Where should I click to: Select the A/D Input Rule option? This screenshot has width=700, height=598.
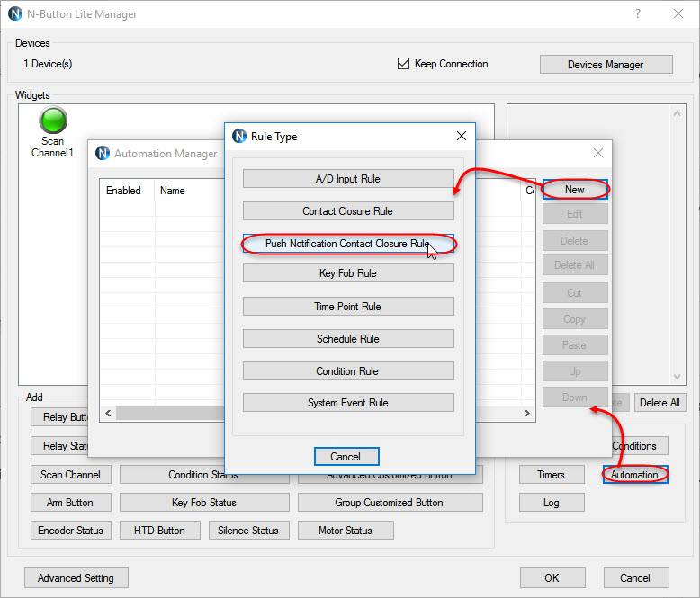point(348,179)
